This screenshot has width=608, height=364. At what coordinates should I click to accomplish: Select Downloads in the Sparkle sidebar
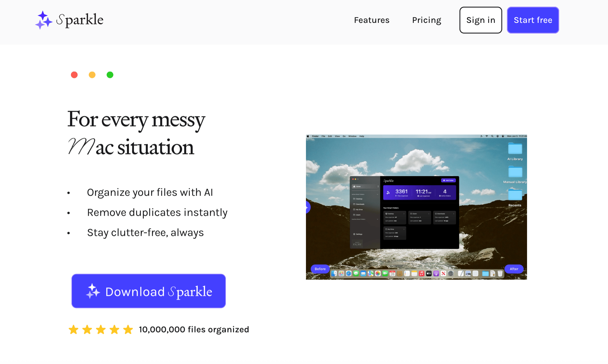tap(359, 204)
